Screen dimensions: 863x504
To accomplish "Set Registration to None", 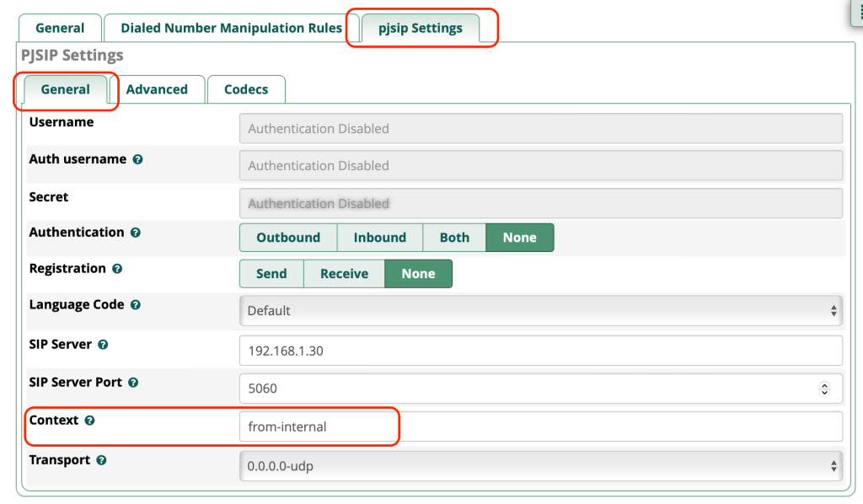I will (x=418, y=274).
